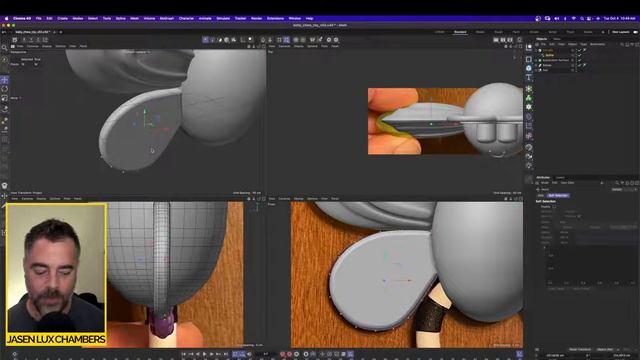Click the Wi-Fi icon in macOS menu bar

[573, 18]
